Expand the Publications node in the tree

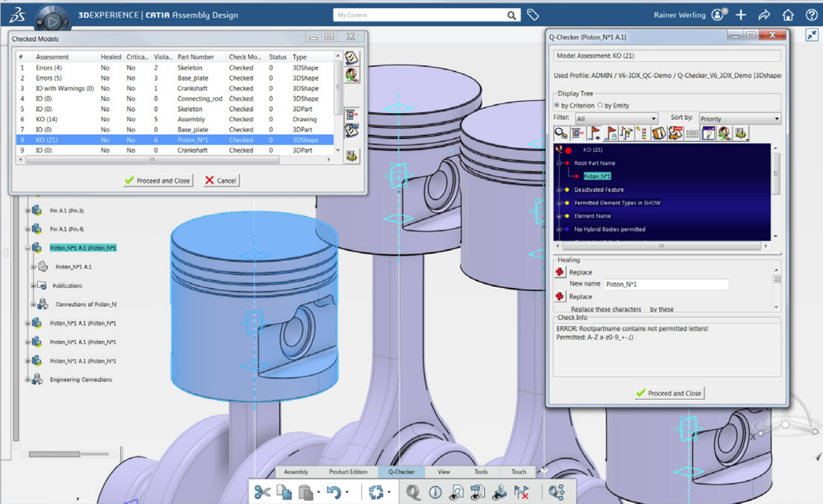click(x=33, y=286)
